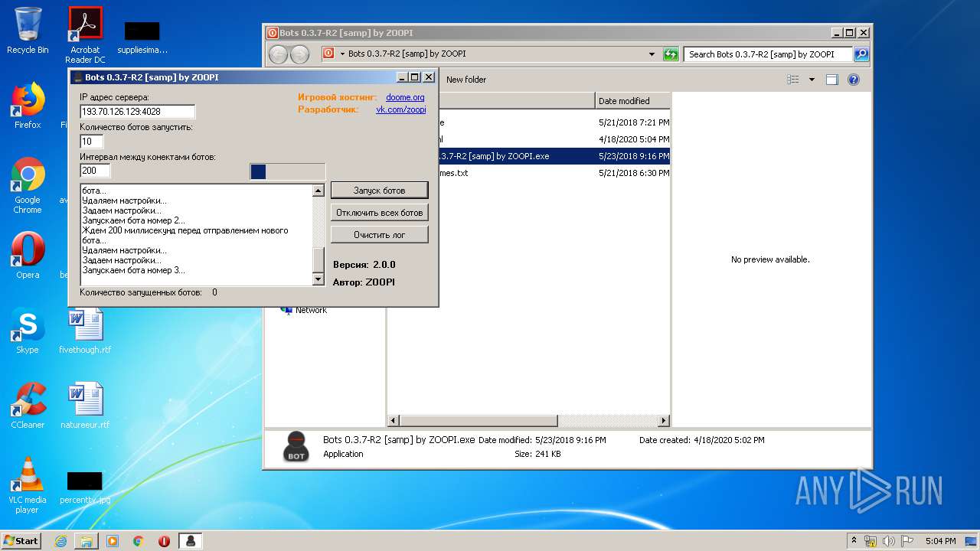Click the network tray icon
980x551 pixels.
(x=871, y=541)
